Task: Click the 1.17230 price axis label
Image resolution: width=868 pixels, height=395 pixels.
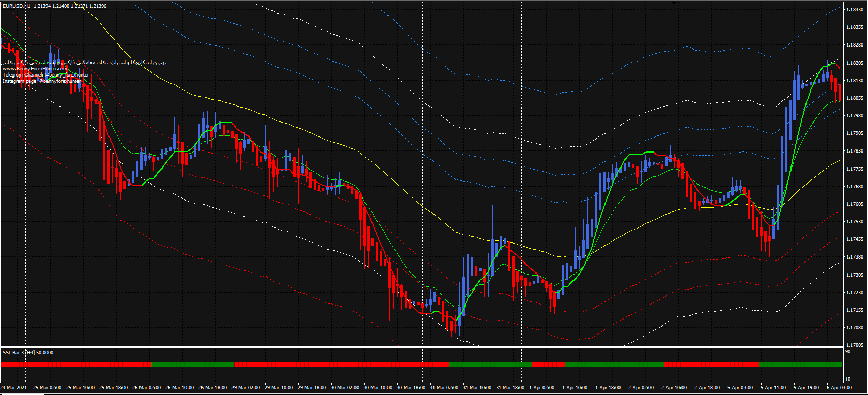Action: pos(855,293)
